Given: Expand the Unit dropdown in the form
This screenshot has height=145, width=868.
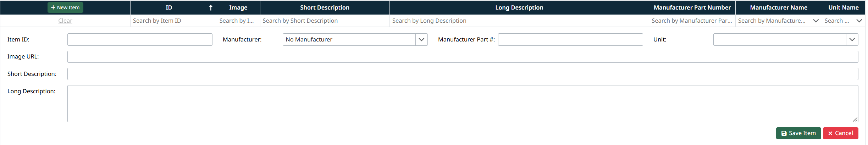Looking at the screenshot, I should (x=852, y=39).
